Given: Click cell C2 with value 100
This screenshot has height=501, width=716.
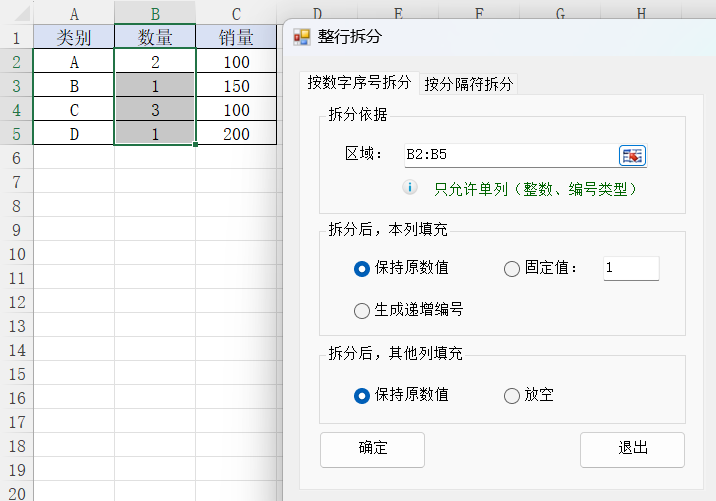Looking at the screenshot, I should coord(236,61).
